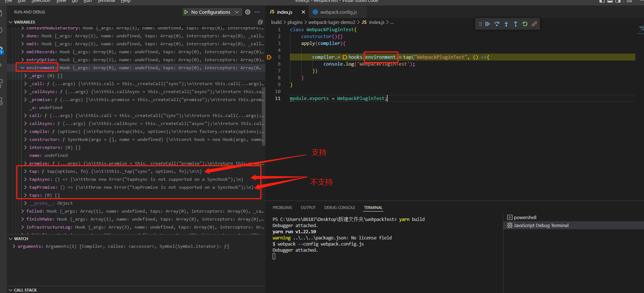The height and width of the screenshot is (293, 644).
Task: Expand the tapPromise function property
Action: point(25,187)
